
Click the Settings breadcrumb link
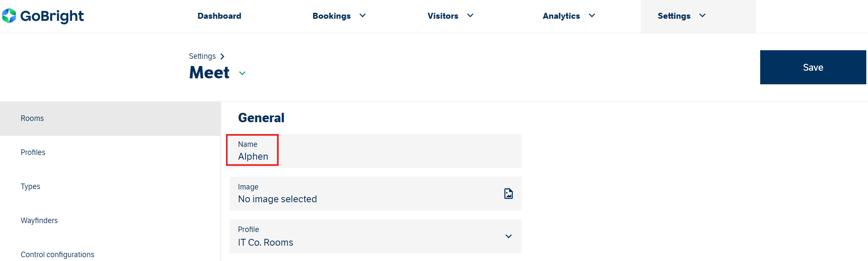[202, 56]
